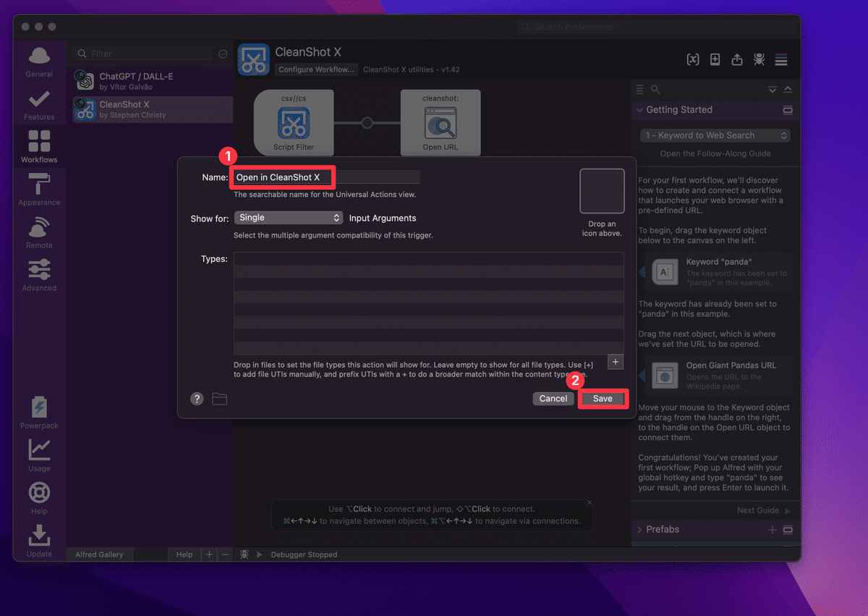This screenshot has height=616, width=868.
Task: Toggle the debugger bug icon in header
Action: [759, 60]
